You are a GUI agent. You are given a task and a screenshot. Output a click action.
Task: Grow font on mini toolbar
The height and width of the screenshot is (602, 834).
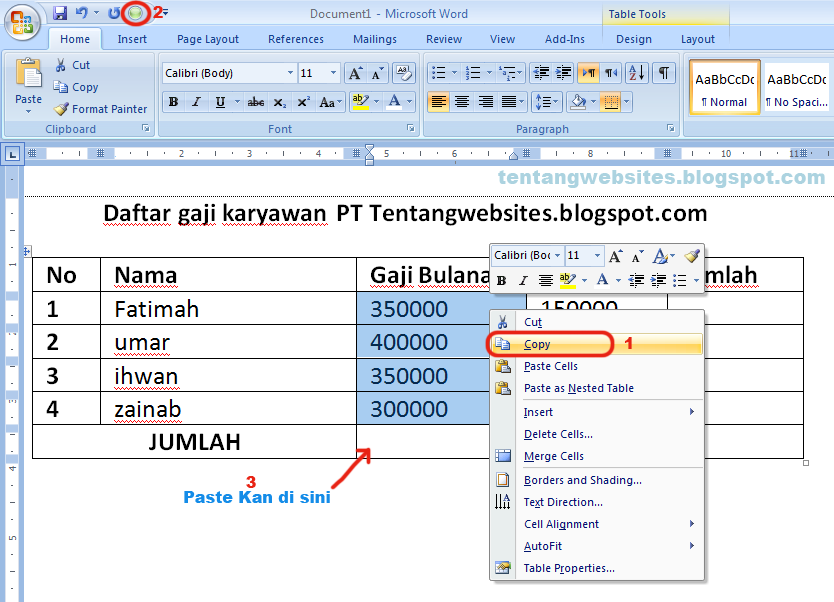615,256
